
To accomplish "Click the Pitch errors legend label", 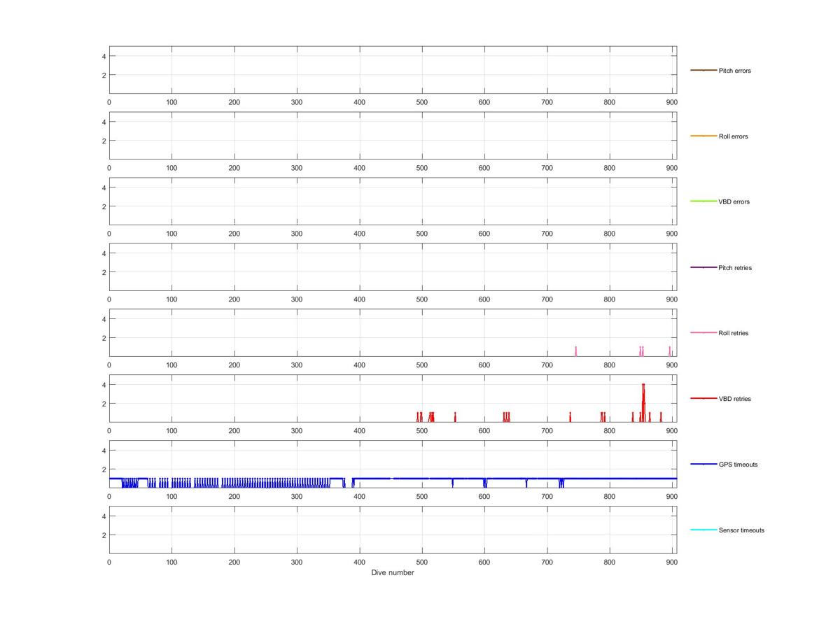I will [734, 71].
